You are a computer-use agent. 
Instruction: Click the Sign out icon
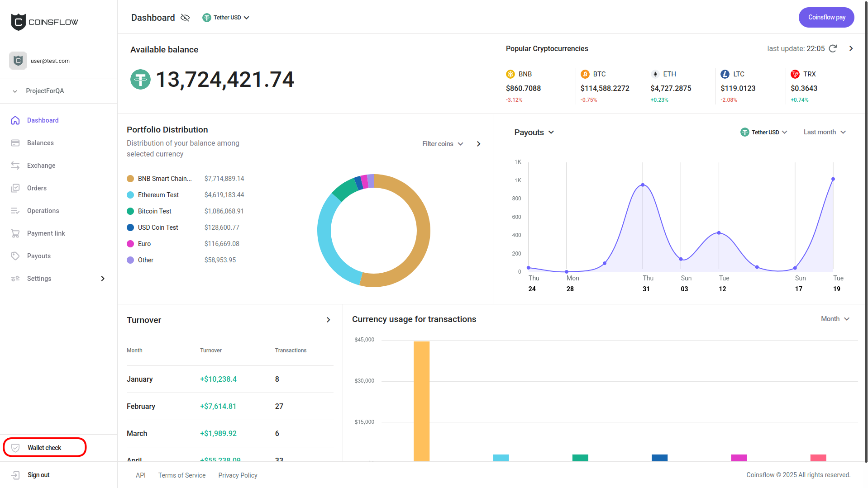tap(15, 475)
